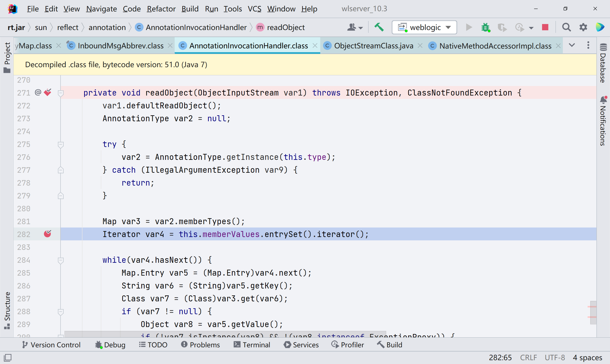Click the Debug bug icon in toolbar
This screenshot has height=364, width=610.
click(485, 27)
